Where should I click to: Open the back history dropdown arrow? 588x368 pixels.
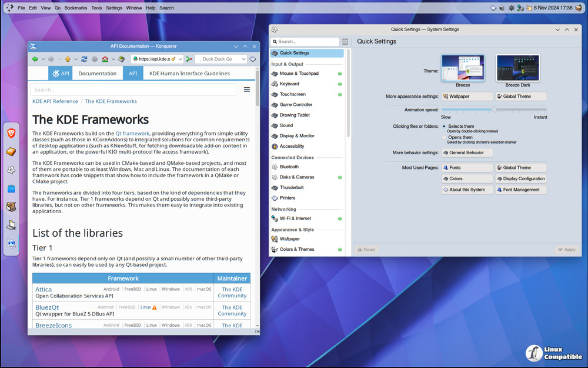(43, 59)
